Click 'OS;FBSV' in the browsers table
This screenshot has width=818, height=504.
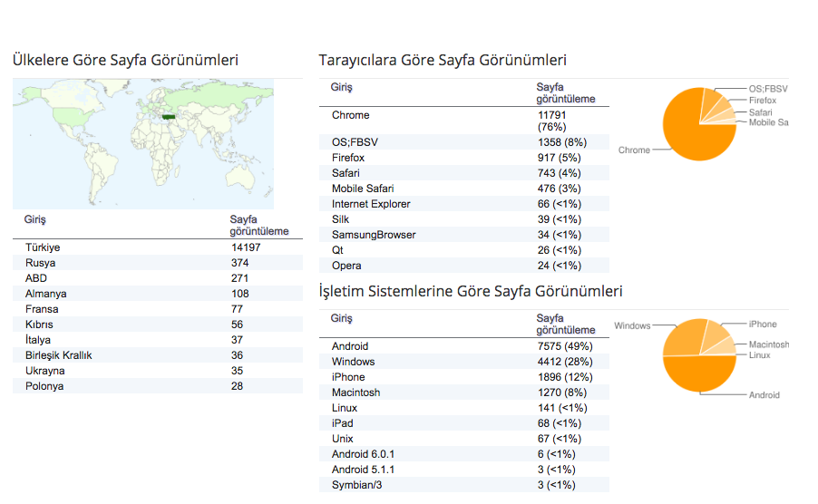point(355,142)
